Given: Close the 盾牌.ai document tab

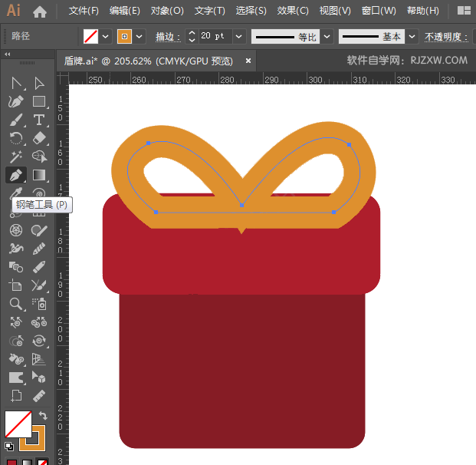Looking at the screenshot, I should 248,61.
